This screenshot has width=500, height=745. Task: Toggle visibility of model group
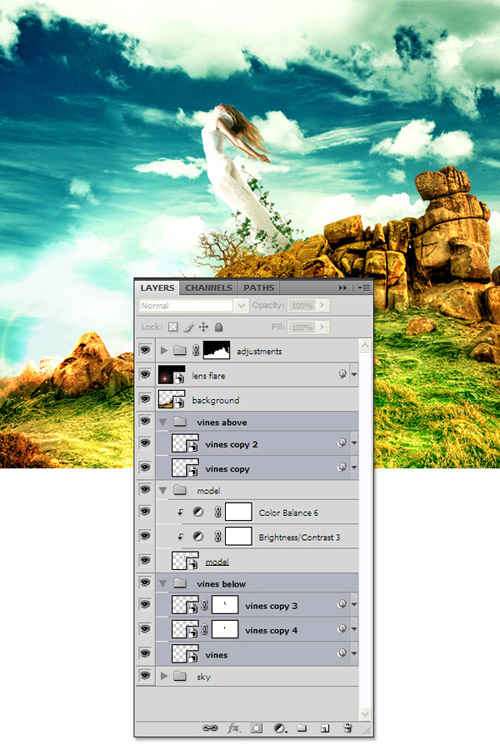[x=145, y=490]
